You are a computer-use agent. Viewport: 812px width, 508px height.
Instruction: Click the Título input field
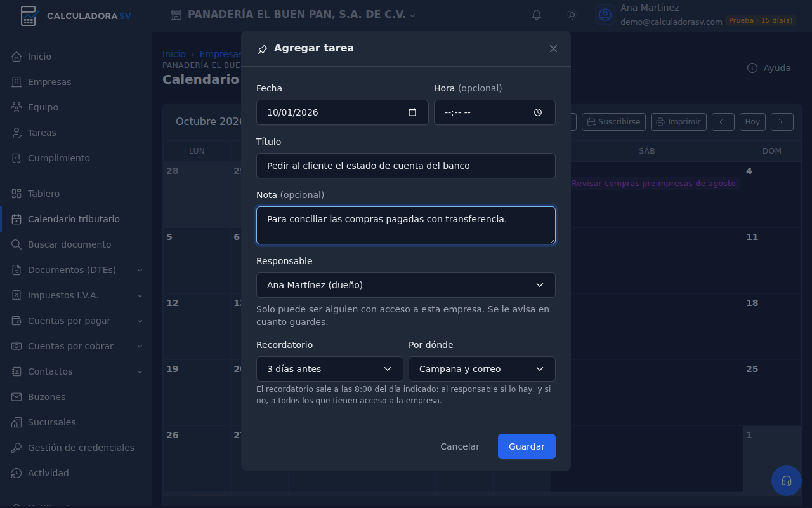click(406, 166)
